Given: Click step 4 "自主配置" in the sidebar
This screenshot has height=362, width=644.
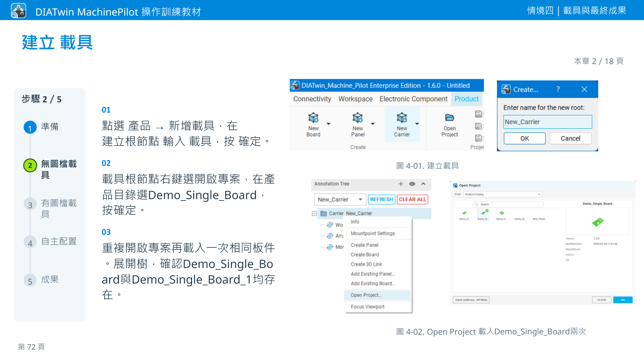Looking at the screenshot, I should (50, 241).
